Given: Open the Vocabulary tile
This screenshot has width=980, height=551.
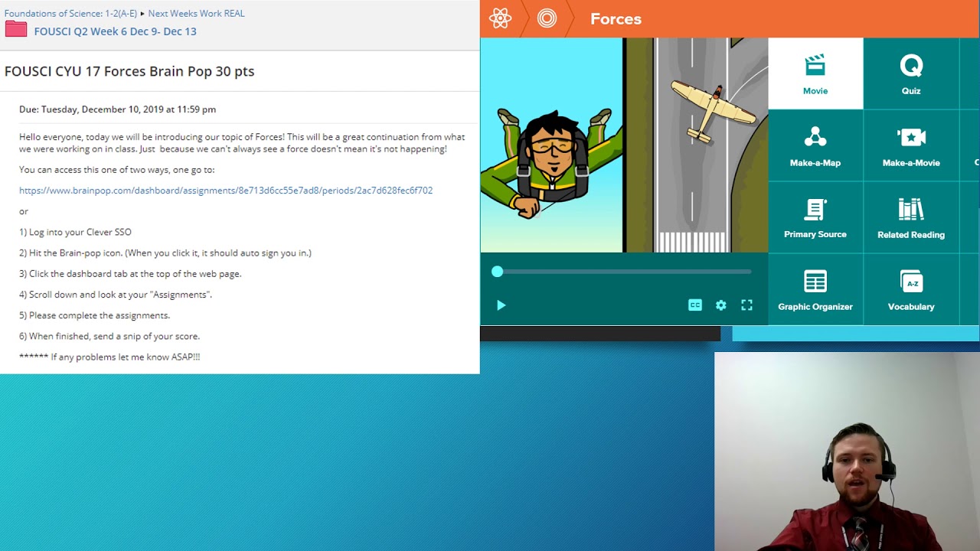Looking at the screenshot, I should [x=911, y=289].
